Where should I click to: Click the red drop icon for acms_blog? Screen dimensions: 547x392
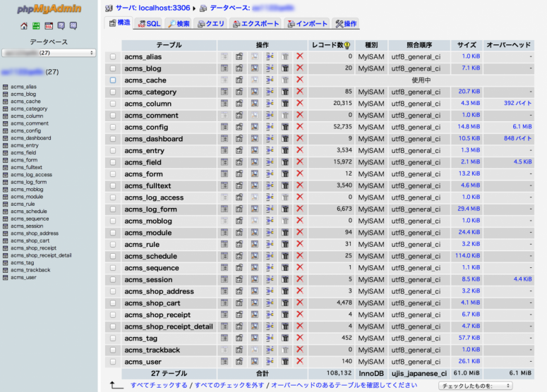click(x=300, y=68)
